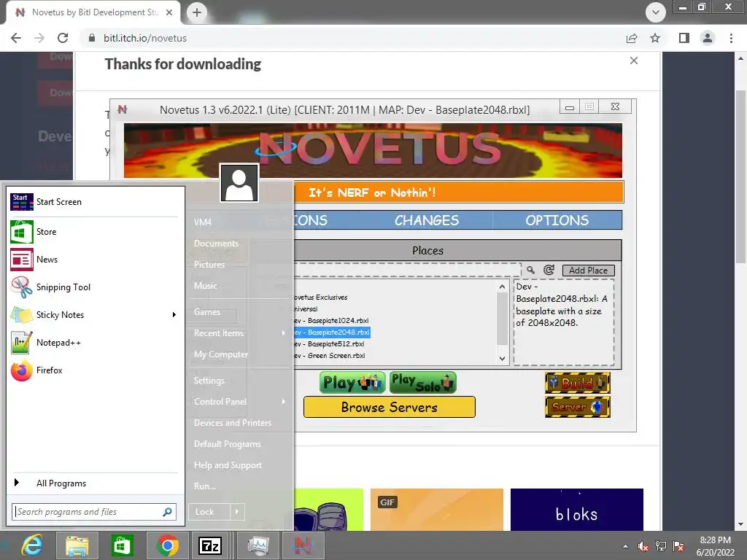This screenshot has height=560, width=747.
Task: Open Action Center flag icon
Action: click(678, 546)
